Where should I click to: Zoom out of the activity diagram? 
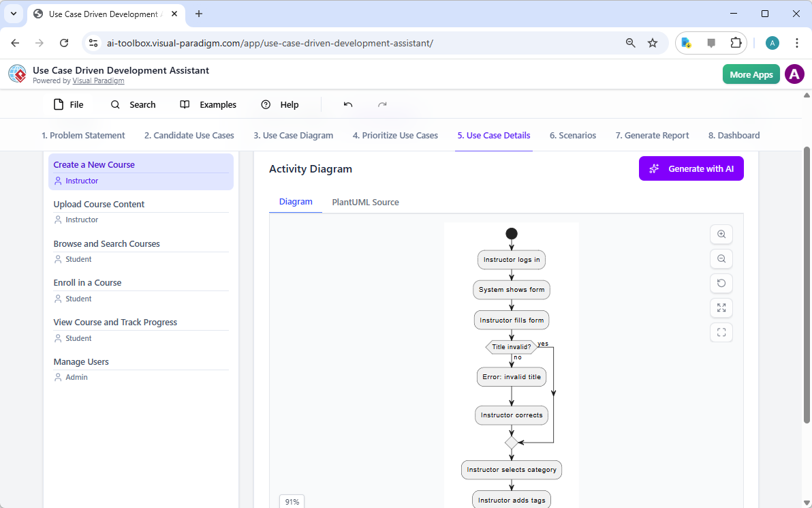pyautogui.click(x=721, y=258)
